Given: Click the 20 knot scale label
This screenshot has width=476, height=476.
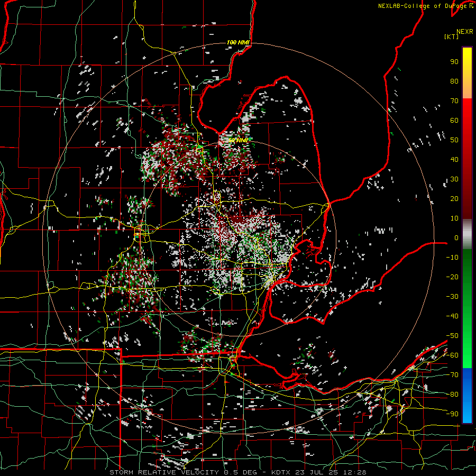Looking at the screenshot, I should (x=454, y=199).
